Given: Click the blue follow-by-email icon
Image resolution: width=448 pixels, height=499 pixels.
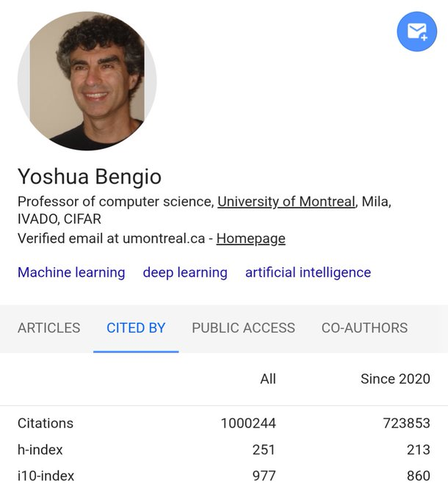Looking at the screenshot, I should pos(416,32).
